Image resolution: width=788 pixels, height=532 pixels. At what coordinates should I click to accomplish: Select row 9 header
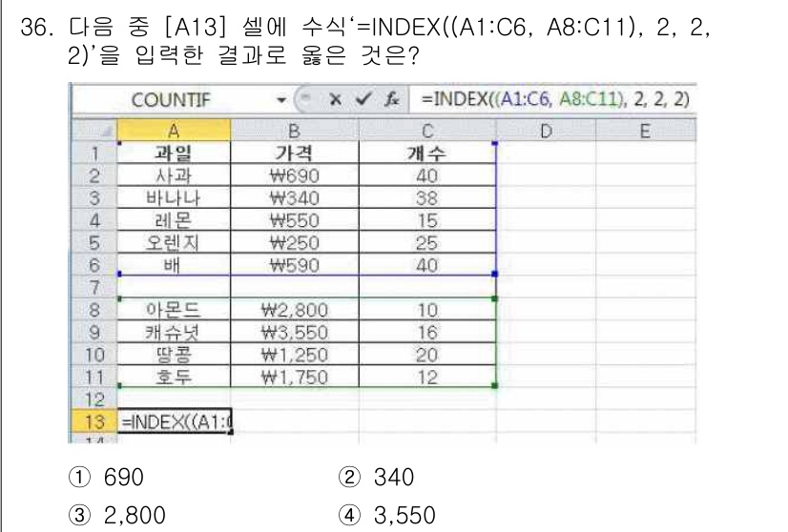click(94, 332)
